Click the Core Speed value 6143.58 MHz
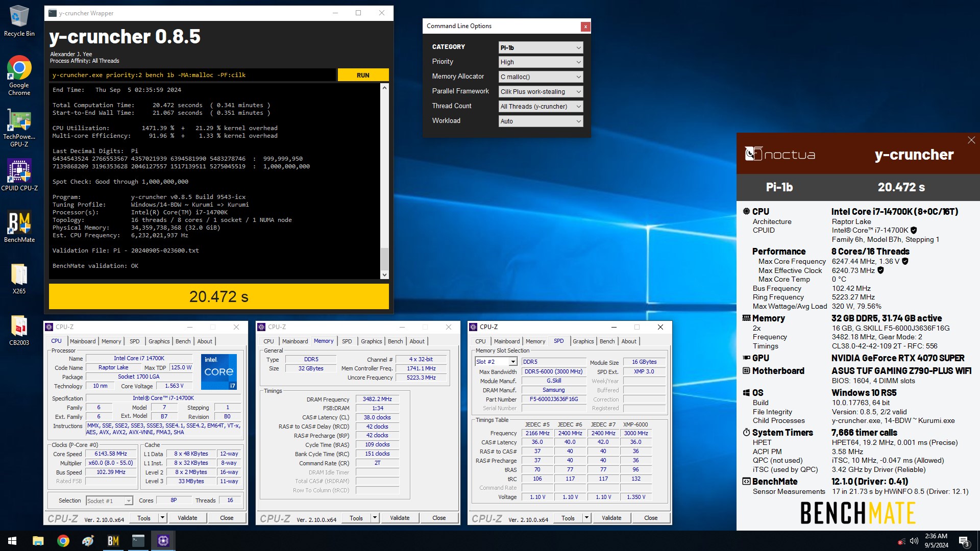 click(x=111, y=454)
